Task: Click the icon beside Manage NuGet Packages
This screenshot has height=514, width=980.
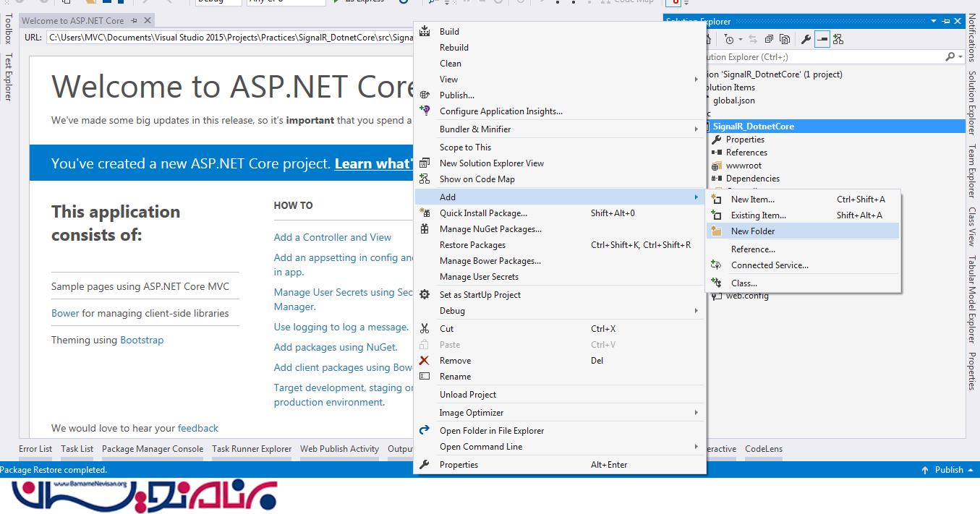Action: tap(425, 229)
